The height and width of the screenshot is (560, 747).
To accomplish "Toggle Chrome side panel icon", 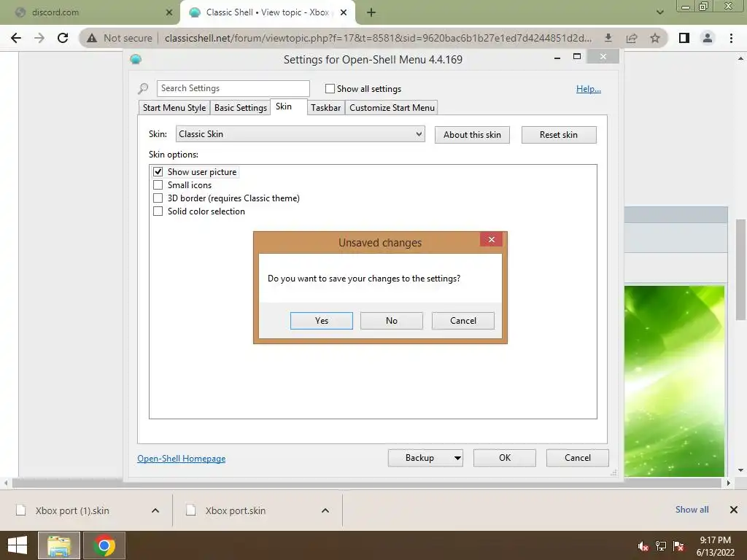I will (684, 38).
